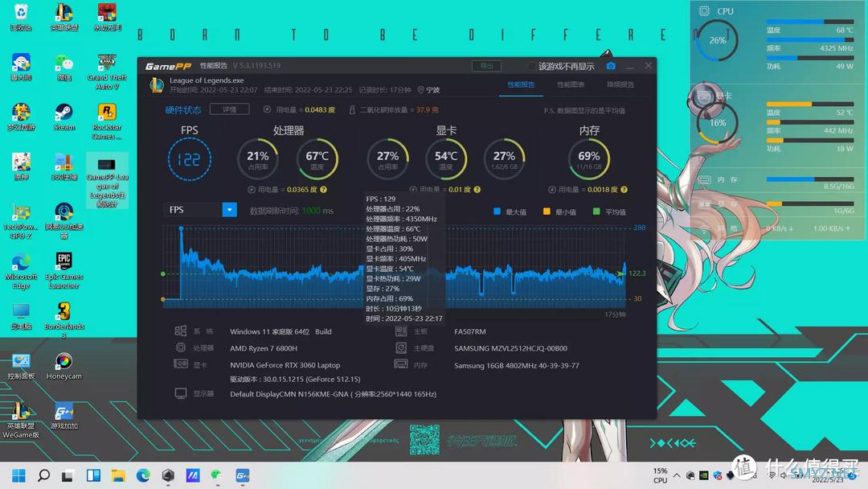Click the FPS chart peak near 288
868x489 pixels.
[181, 228]
